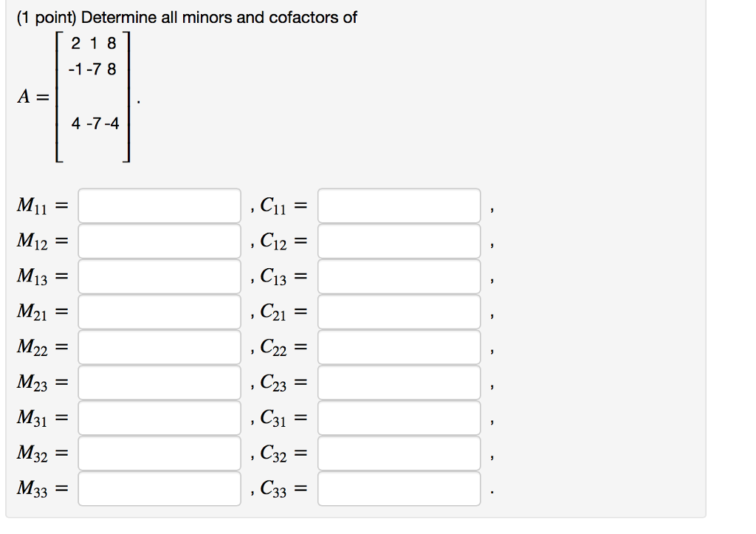Select the M31 minor entry box

[159, 418]
